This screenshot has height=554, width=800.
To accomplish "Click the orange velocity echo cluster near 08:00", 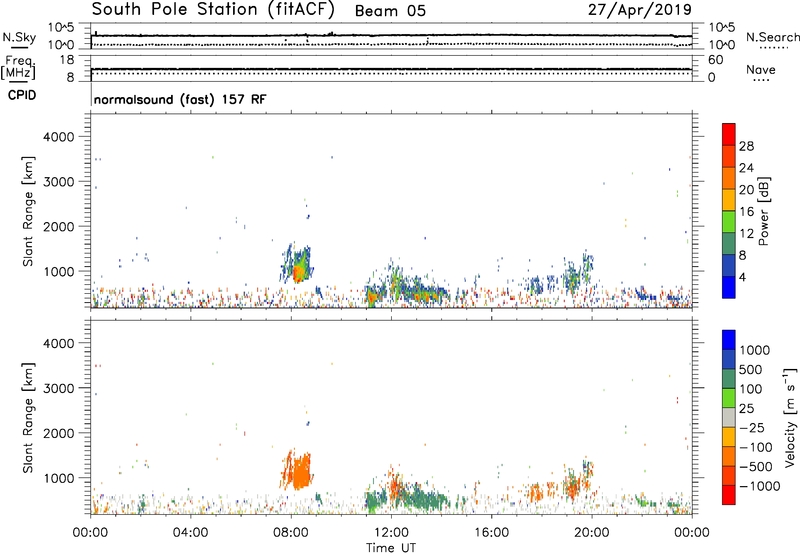I will point(298,470).
